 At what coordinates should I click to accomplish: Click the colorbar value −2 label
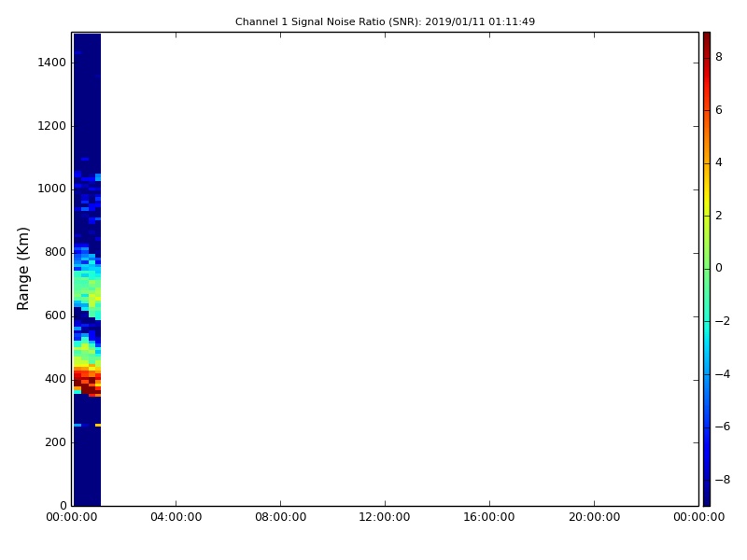click(722, 321)
